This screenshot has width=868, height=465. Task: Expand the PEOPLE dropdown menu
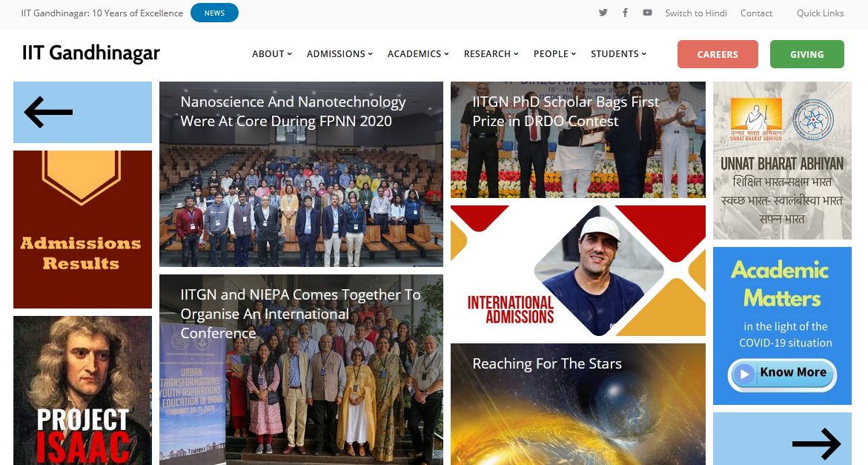point(554,53)
